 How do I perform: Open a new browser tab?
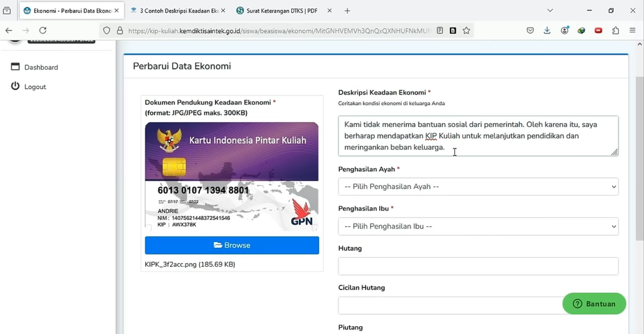click(x=347, y=11)
